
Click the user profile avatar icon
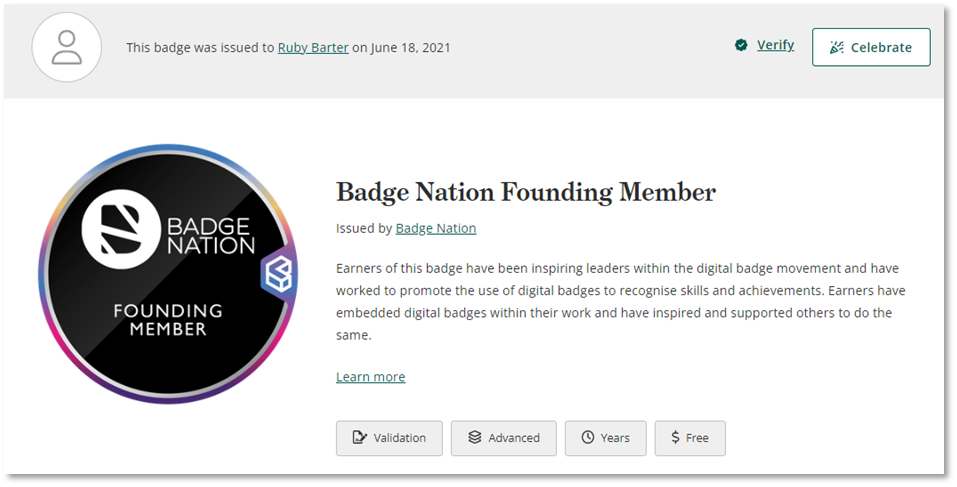tap(67, 48)
